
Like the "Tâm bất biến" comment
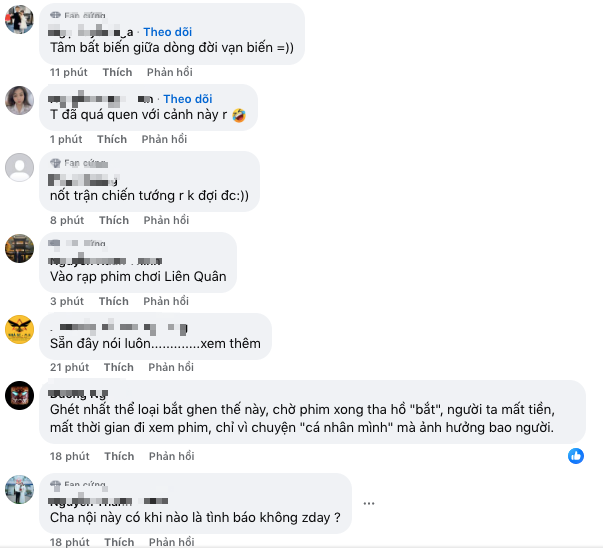pos(117,73)
